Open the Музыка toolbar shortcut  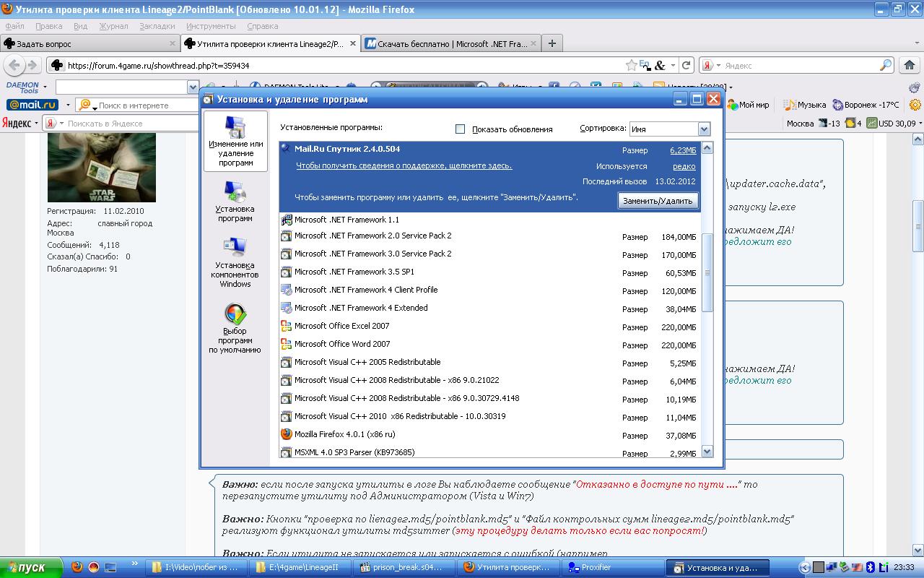pyautogui.click(x=805, y=105)
